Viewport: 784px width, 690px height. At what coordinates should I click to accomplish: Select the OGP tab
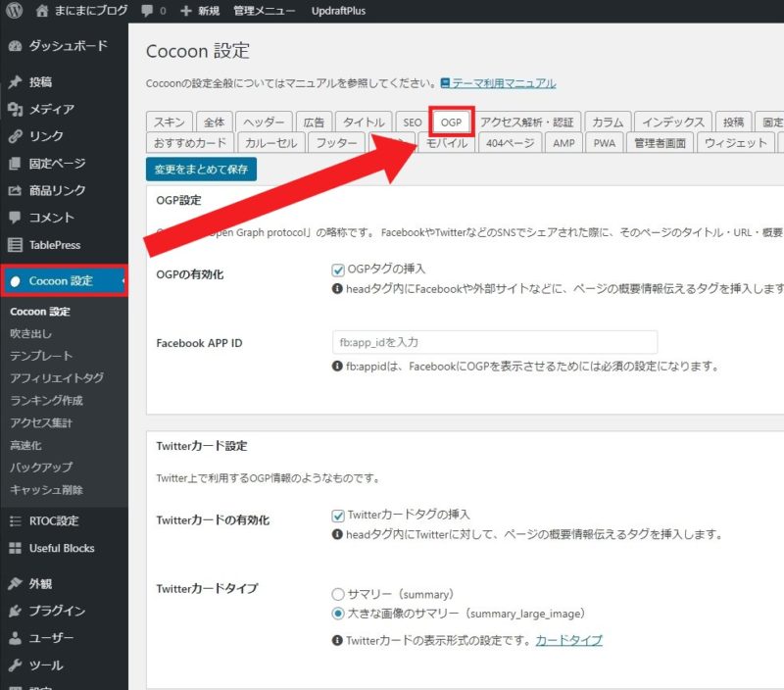pos(451,122)
